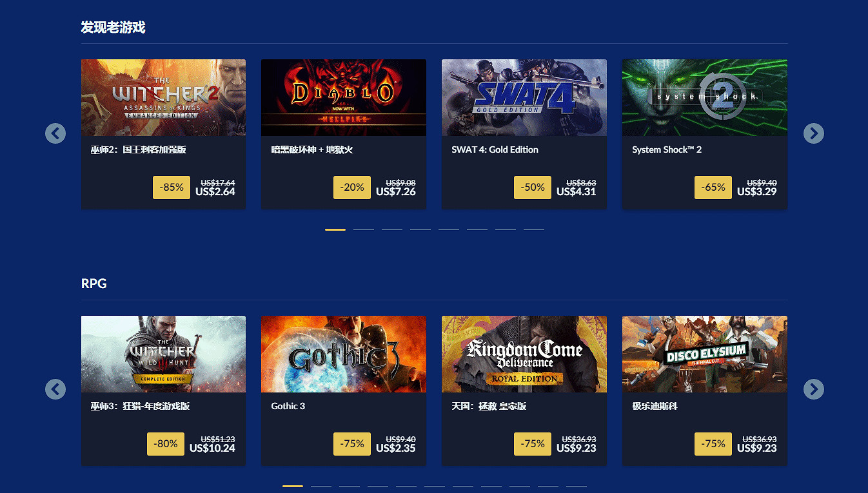Select second page indicator of old games carousel
Viewport: 868px width, 493px height.
[x=364, y=229]
